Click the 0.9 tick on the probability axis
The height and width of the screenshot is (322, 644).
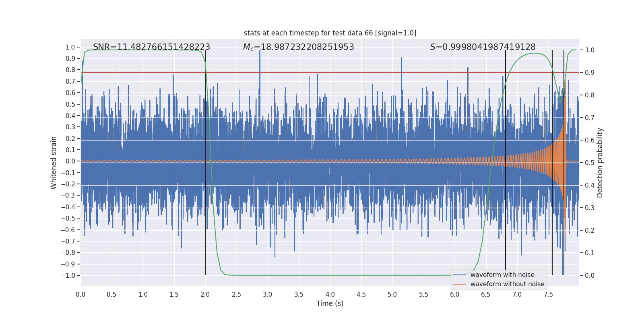pos(590,72)
